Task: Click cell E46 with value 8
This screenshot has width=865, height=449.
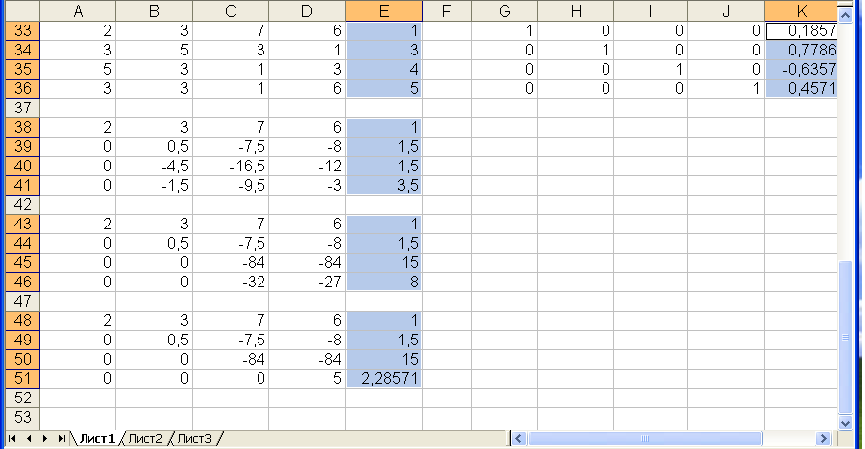Action: tap(384, 282)
